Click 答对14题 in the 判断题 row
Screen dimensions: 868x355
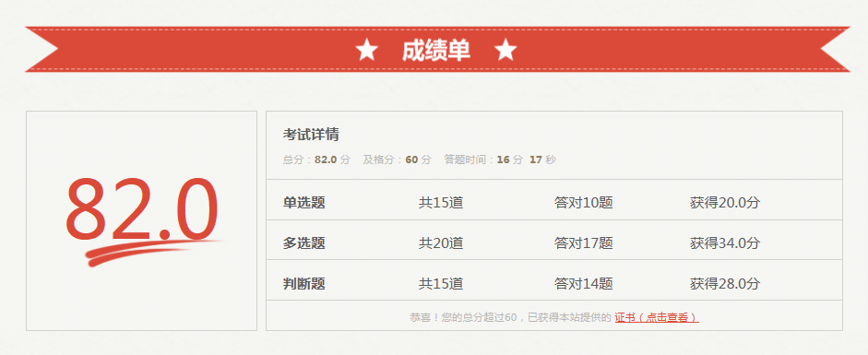(584, 284)
